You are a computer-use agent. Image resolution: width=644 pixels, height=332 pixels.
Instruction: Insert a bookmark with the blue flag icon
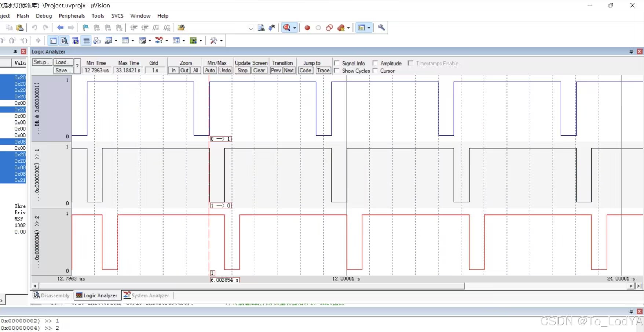point(85,28)
